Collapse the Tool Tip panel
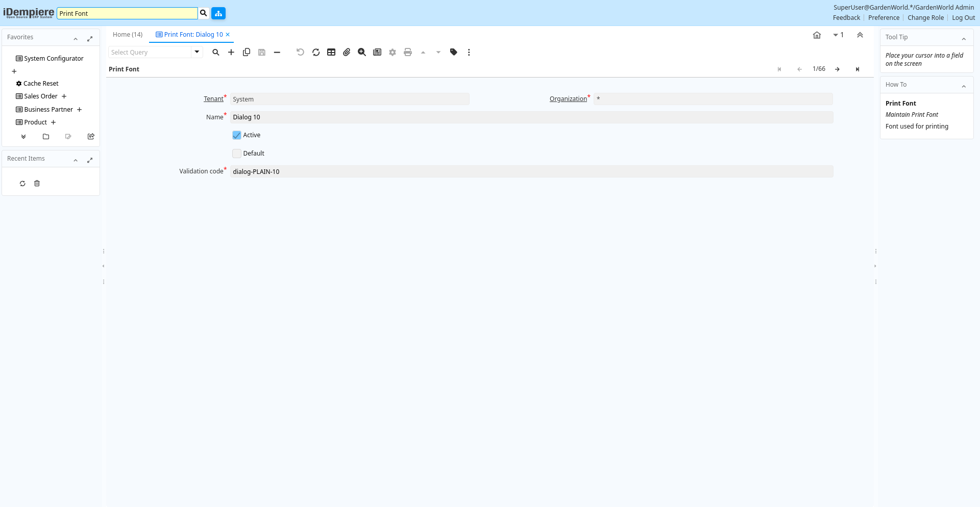The width and height of the screenshot is (980, 507). point(964,38)
